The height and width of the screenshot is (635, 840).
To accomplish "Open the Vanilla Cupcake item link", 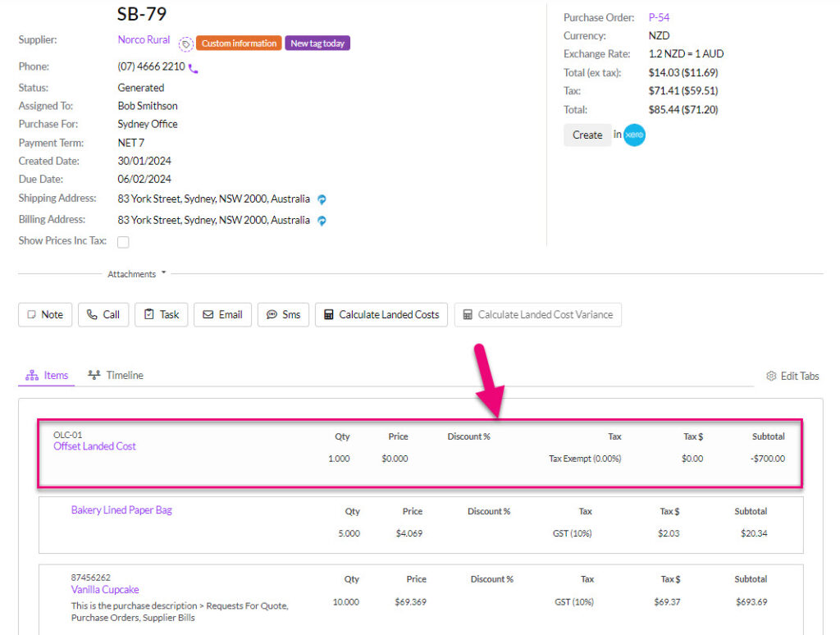I will tap(104, 589).
